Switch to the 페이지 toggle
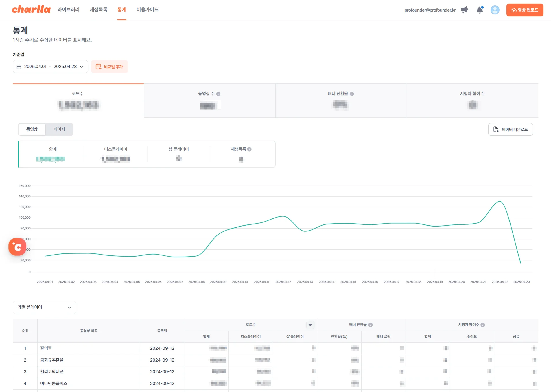This screenshot has width=551, height=392. [x=59, y=129]
